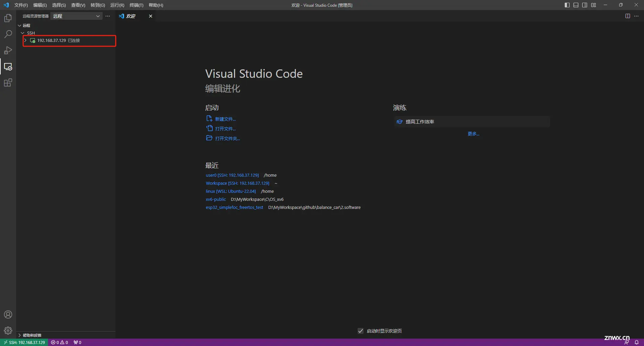Click the SSH remote indicator in status bar

[24, 342]
